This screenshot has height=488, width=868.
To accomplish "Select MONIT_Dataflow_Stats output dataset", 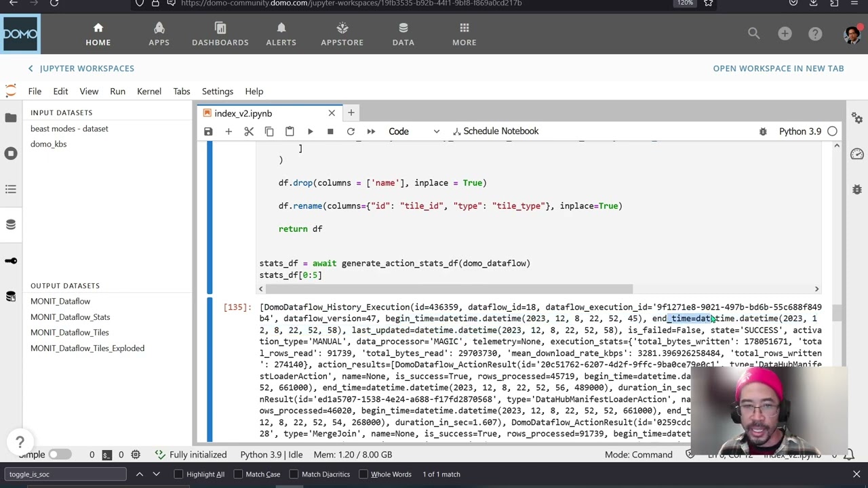I will pos(70,317).
